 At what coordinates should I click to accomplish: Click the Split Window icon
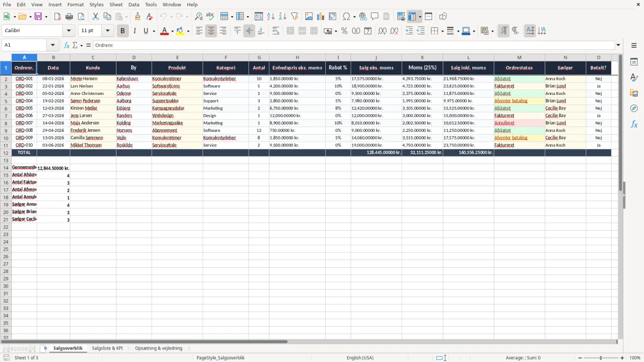point(428,17)
